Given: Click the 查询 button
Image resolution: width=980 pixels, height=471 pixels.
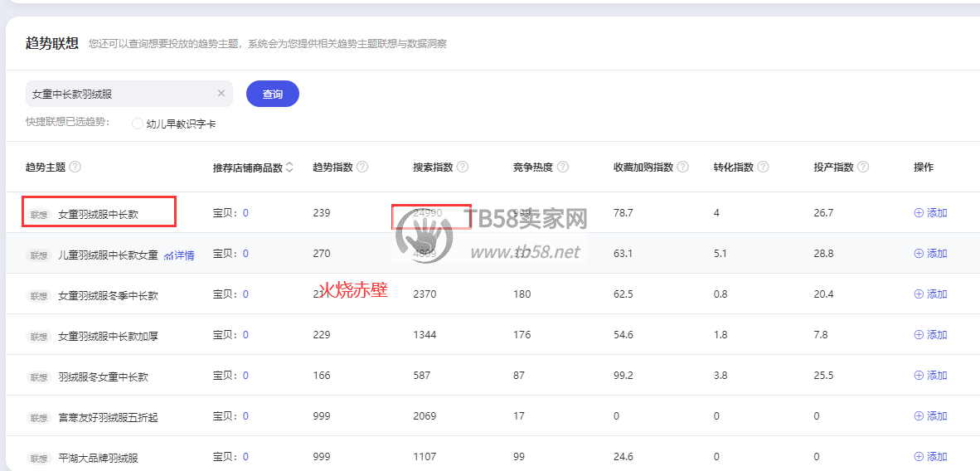Looking at the screenshot, I should [x=273, y=94].
